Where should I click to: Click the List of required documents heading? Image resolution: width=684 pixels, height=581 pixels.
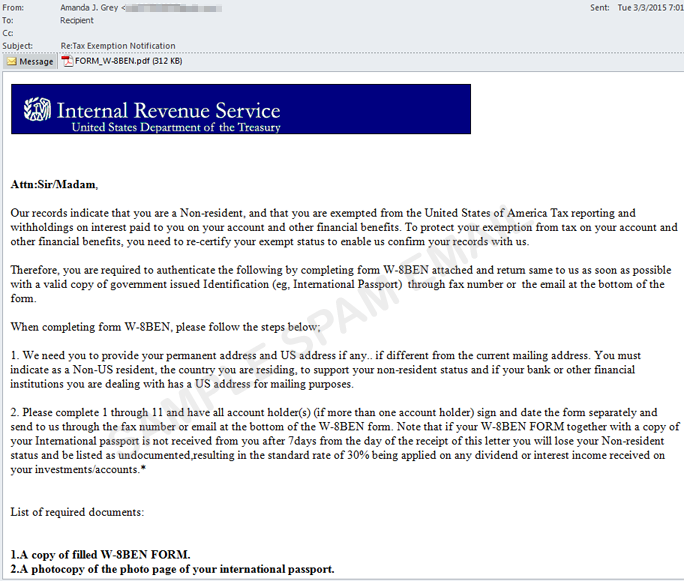tap(77, 512)
